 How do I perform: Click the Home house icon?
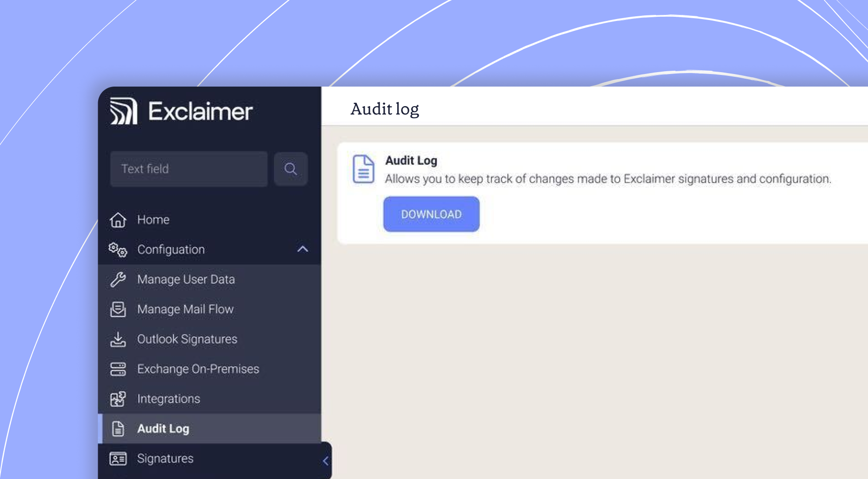118,220
